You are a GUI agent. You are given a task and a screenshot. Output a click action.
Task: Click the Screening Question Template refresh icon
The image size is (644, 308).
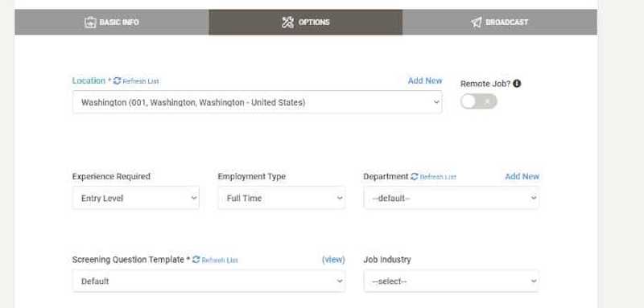point(196,260)
